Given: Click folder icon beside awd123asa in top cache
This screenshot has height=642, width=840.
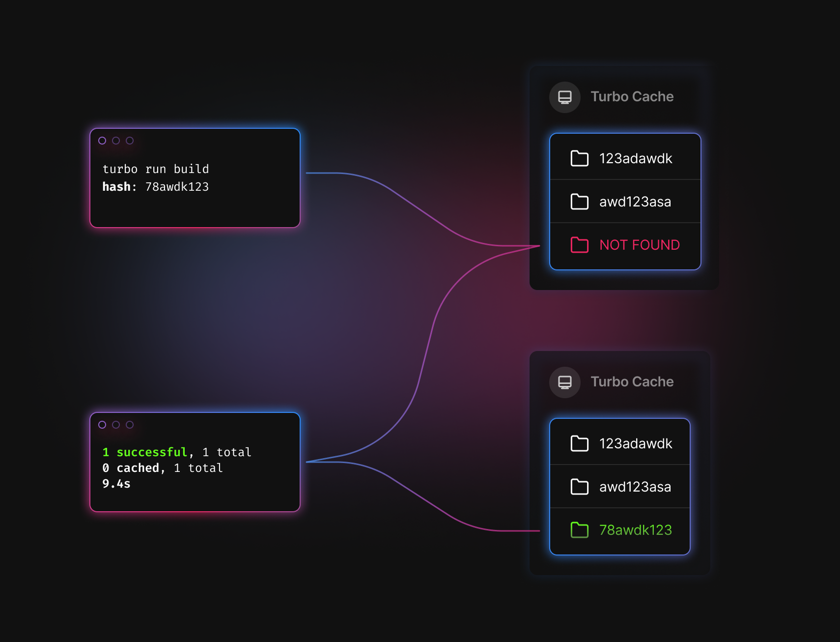Looking at the screenshot, I should (580, 202).
